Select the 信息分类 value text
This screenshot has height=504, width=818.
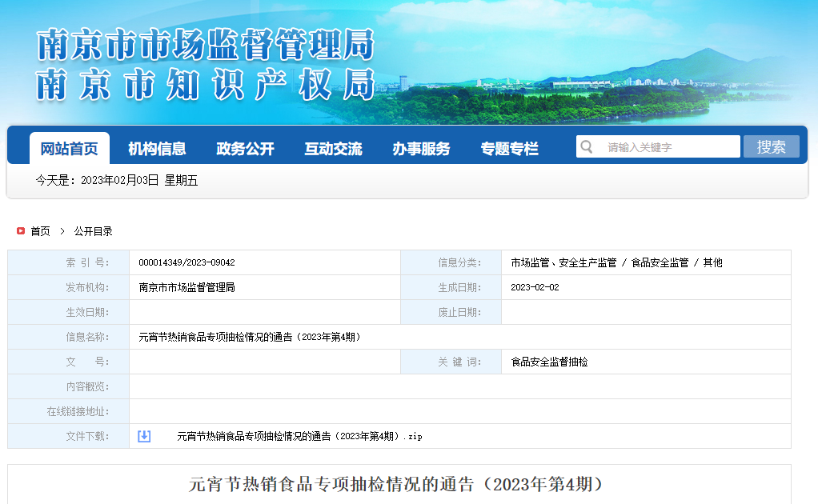616,262
